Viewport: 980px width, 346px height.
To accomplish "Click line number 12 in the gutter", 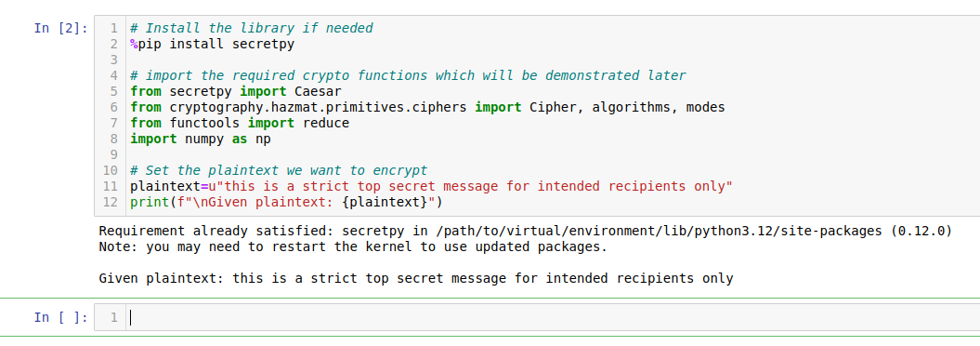I will [x=110, y=202].
